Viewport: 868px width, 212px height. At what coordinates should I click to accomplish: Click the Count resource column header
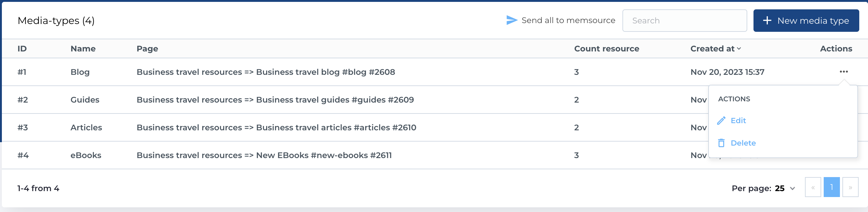pyautogui.click(x=607, y=49)
